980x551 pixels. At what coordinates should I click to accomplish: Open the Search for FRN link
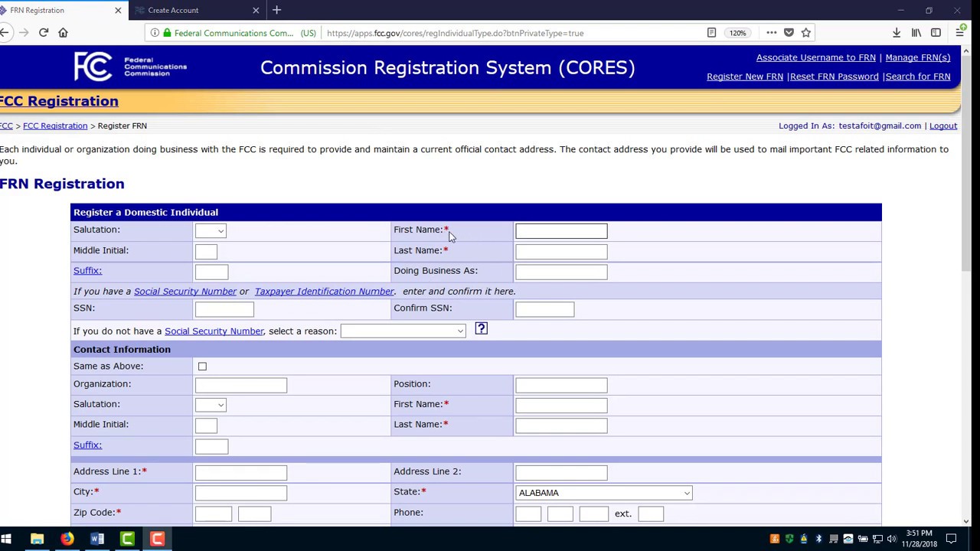coord(918,77)
